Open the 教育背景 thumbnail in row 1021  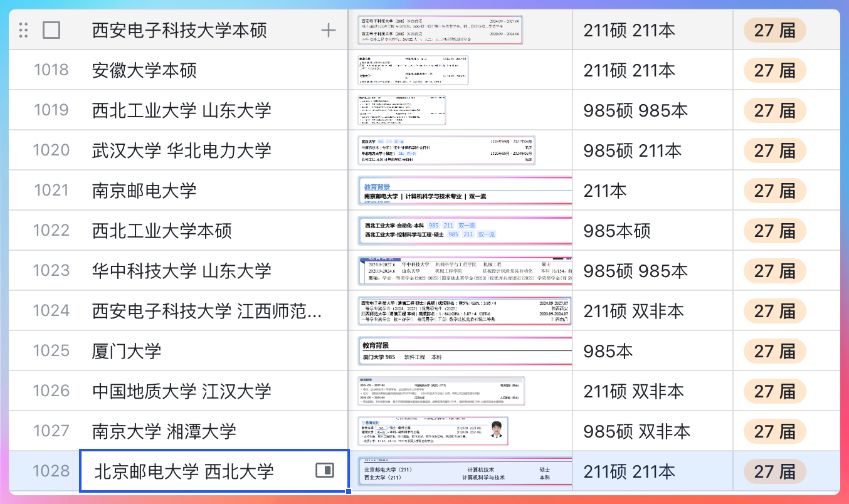465,191
